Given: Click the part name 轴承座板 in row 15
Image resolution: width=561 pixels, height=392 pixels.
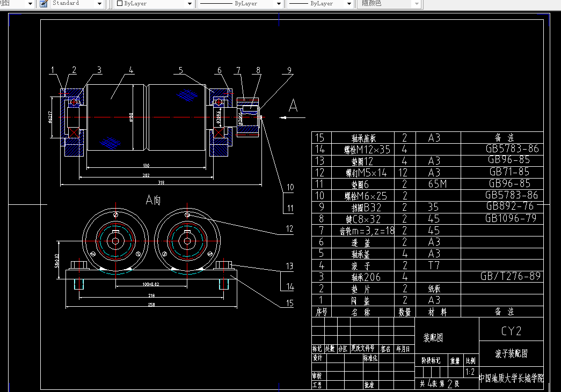Looking at the screenshot, I should 363,138.
